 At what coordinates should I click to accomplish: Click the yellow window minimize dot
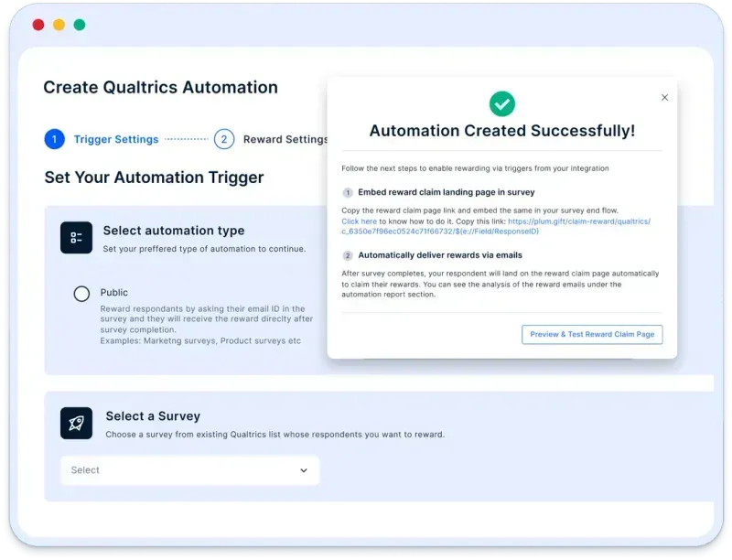(x=59, y=25)
